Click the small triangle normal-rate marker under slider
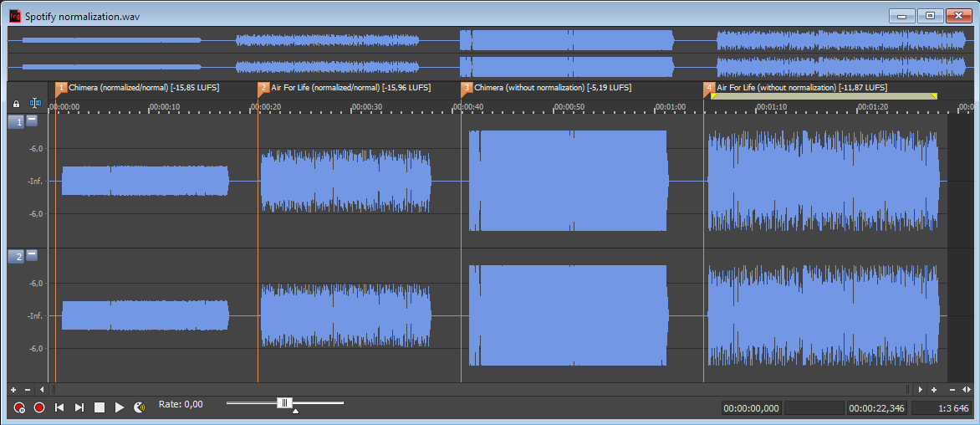The height and width of the screenshot is (425, 980). pos(296,411)
